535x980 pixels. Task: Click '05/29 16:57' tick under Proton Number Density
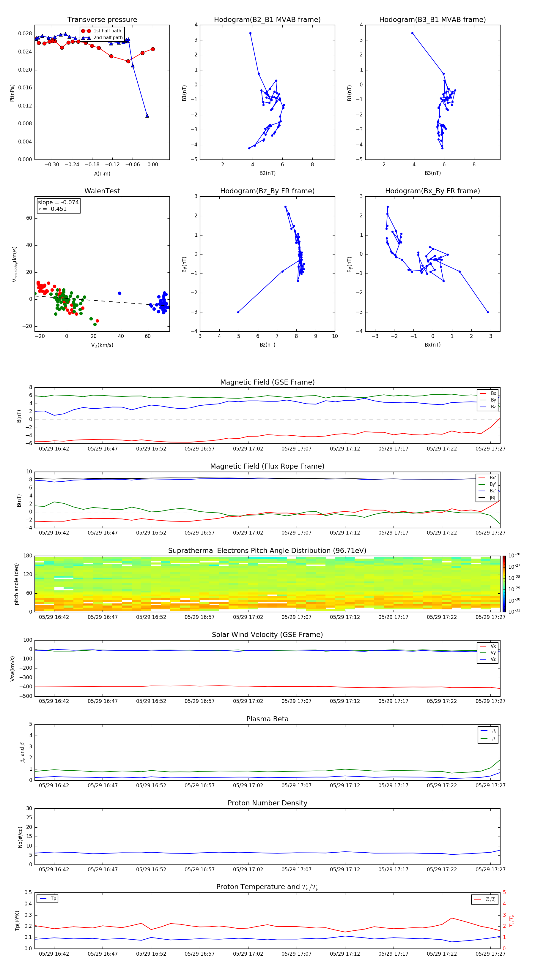(x=199, y=869)
